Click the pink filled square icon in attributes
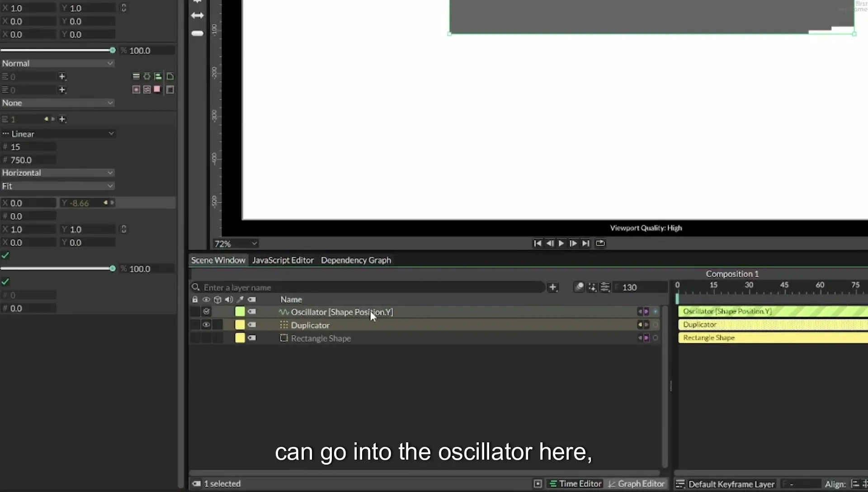The height and width of the screenshot is (492, 868). pos(157,90)
